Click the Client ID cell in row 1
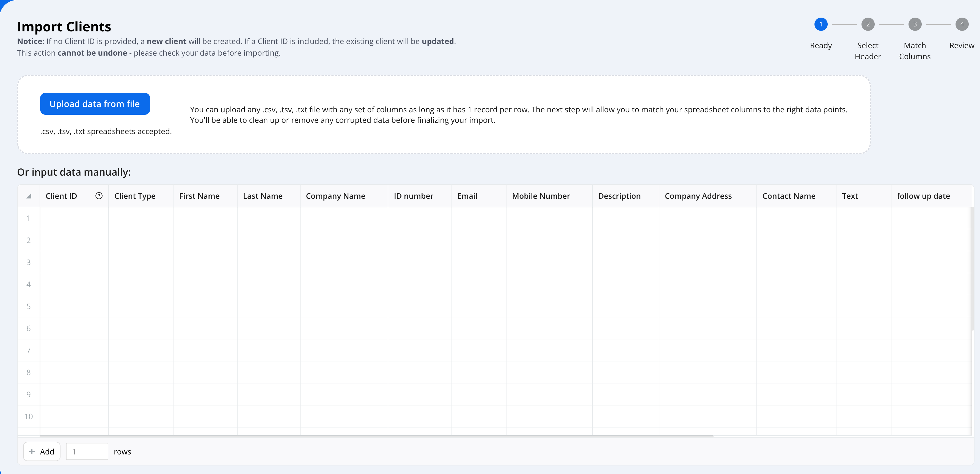 (74, 218)
